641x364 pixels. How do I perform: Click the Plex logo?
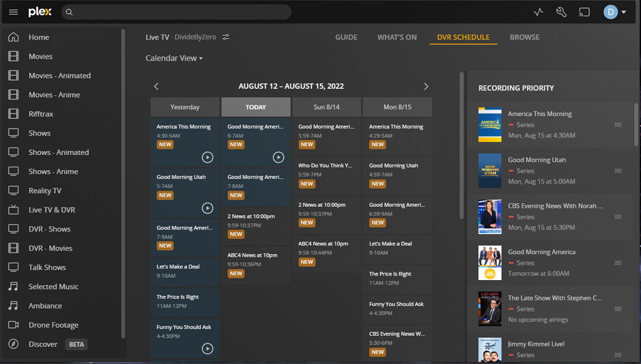[x=40, y=12]
